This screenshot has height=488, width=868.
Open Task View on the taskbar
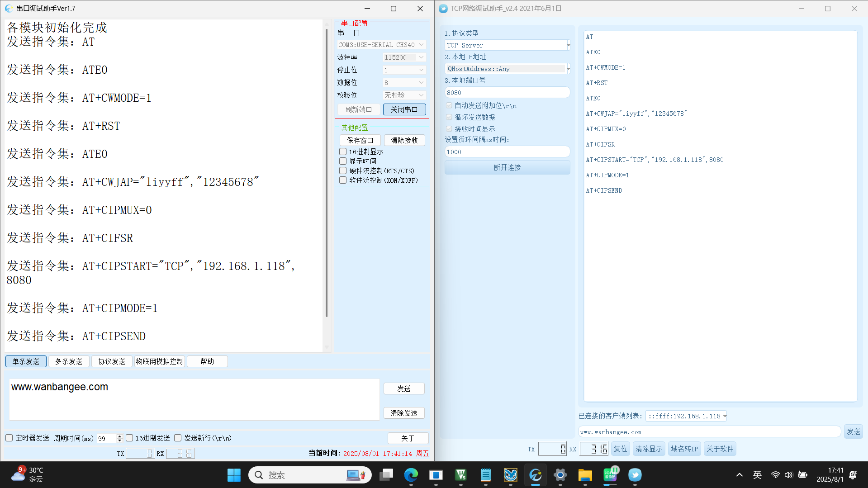tap(386, 475)
